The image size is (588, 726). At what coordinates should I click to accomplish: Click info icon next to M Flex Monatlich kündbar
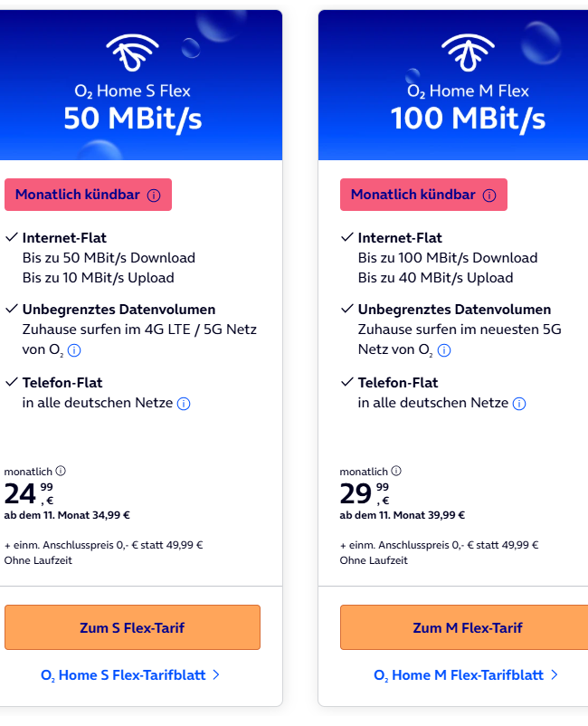click(489, 196)
